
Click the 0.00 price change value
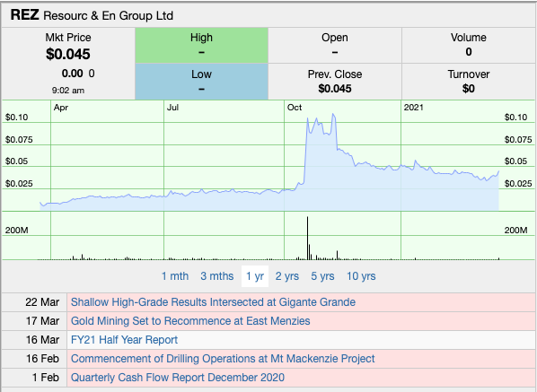click(x=72, y=74)
